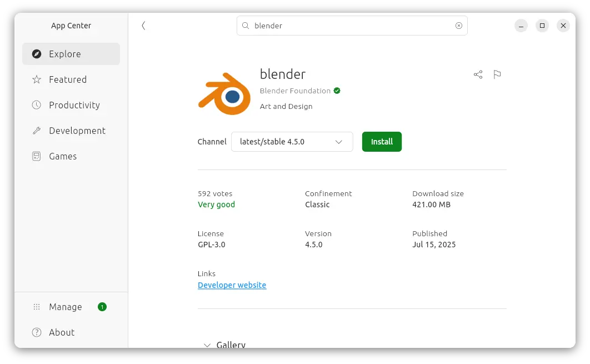Click the Development wrench icon

[x=37, y=131]
